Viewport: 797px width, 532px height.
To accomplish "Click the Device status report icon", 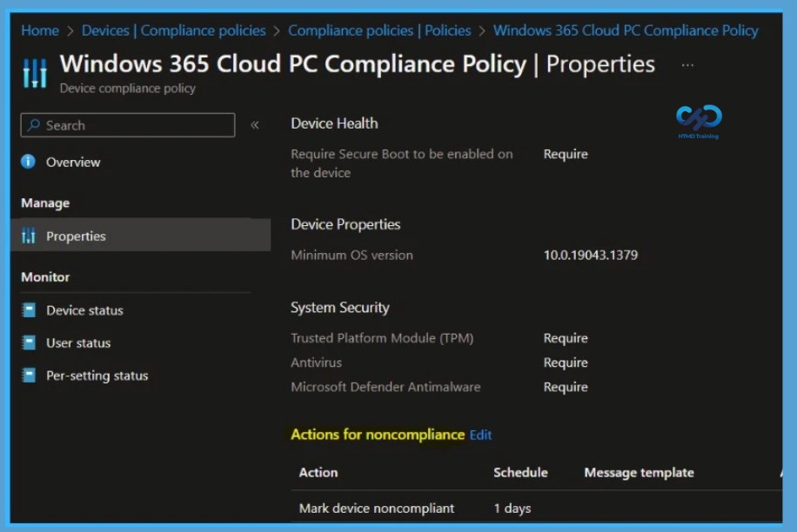I will click(x=29, y=309).
